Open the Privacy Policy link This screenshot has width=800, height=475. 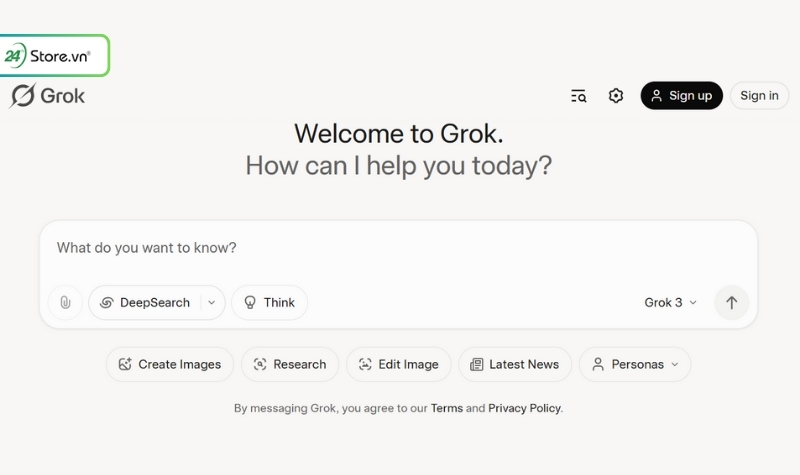click(x=524, y=408)
